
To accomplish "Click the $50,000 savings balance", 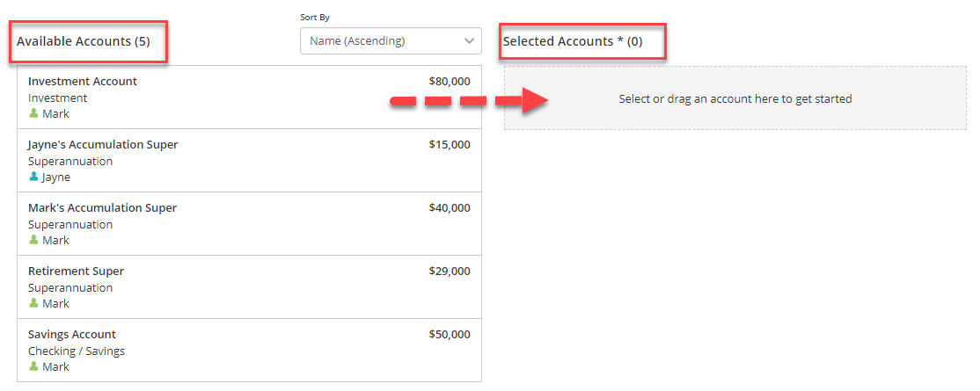I will point(450,334).
